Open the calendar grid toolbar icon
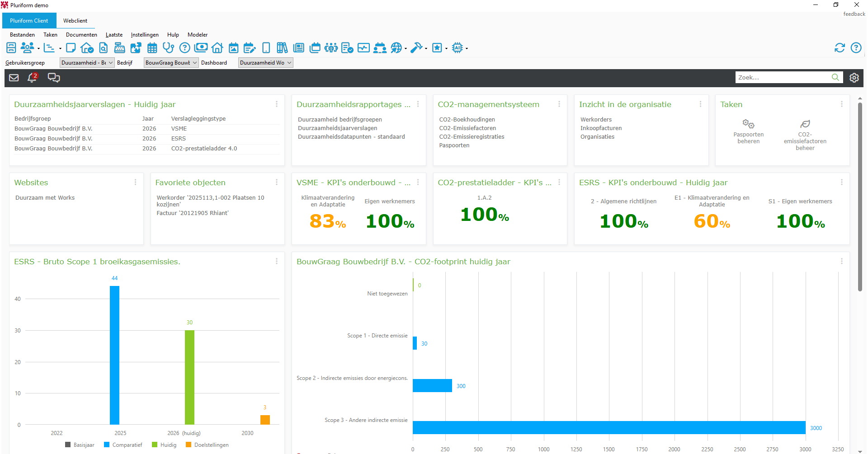 (152, 47)
